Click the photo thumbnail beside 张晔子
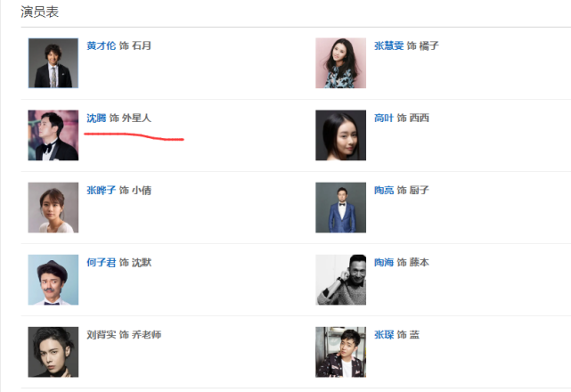571x392 pixels. point(53,208)
